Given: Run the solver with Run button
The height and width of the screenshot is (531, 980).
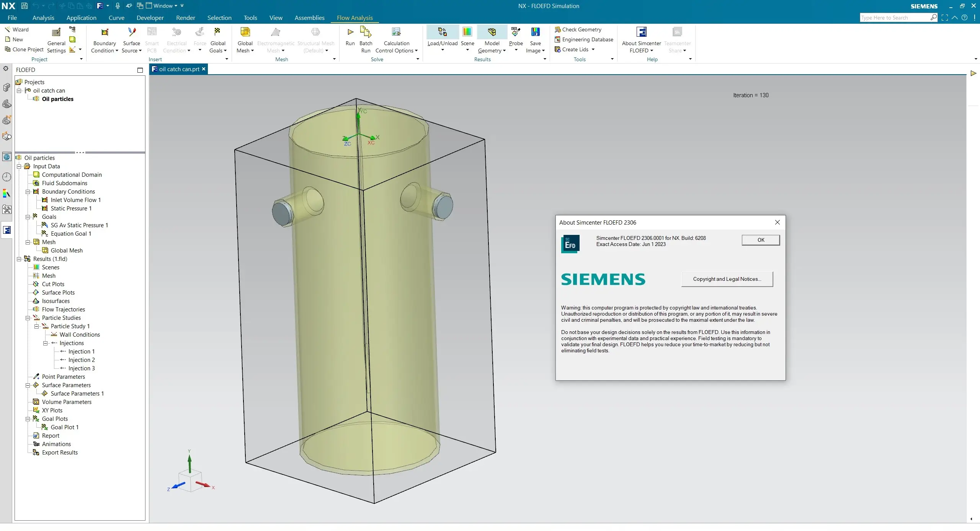Looking at the screenshot, I should click(x=350, y=37).
